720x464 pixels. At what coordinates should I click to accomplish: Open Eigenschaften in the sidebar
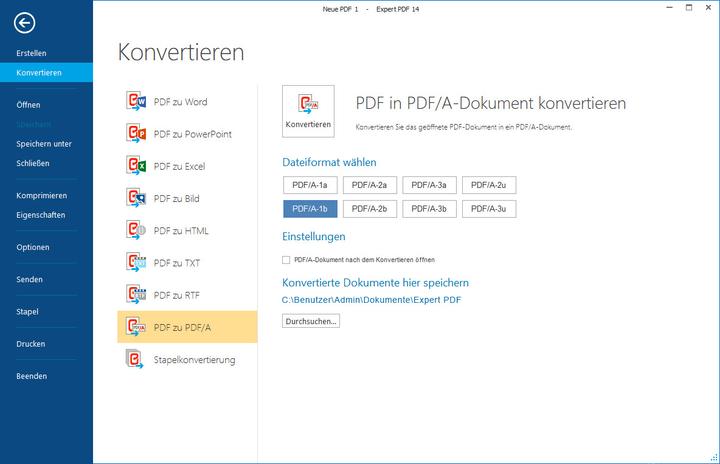click(x=41, y=215)
